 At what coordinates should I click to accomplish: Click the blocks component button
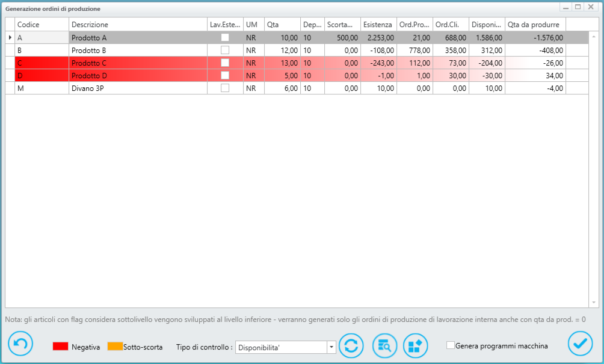(x=415, y=345)
